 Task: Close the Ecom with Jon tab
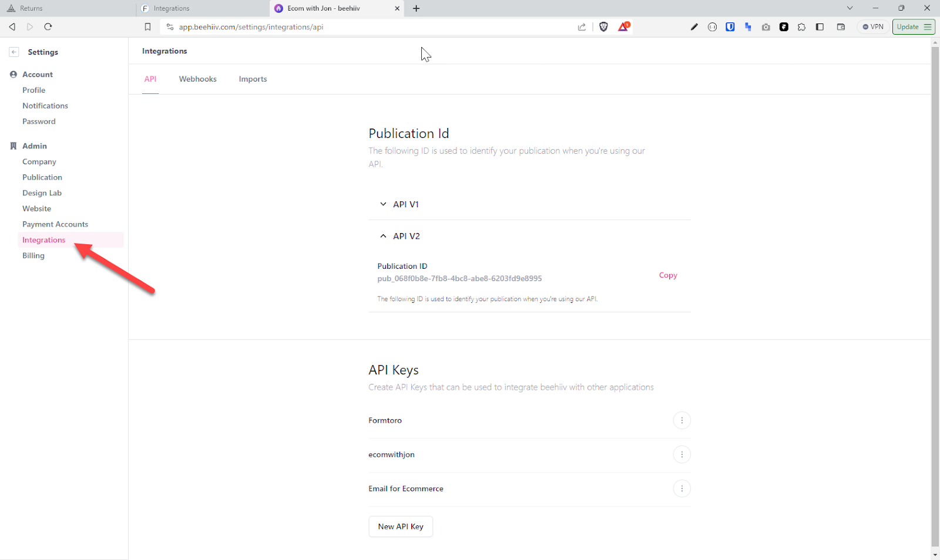[x=397, y=8]
